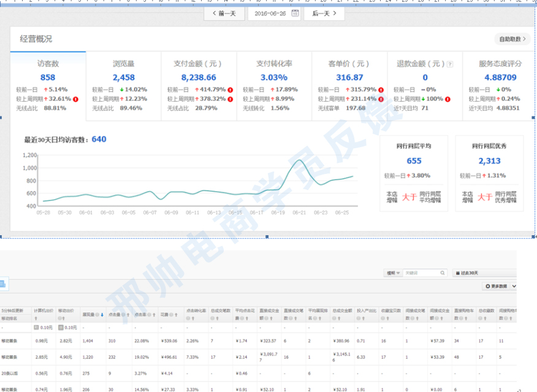Select the 服务态度评分 metric tab
The width and height of the screenshot is (537, 392).
click(x=500, y=63)
